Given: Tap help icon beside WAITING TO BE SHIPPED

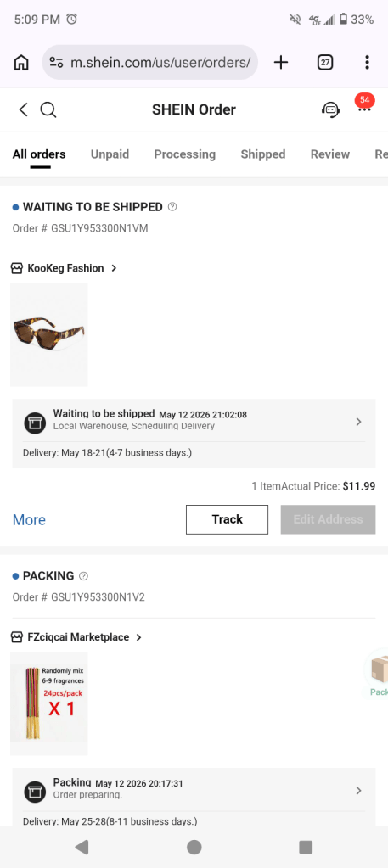Looking at the screenshot, I should (172, 207).
